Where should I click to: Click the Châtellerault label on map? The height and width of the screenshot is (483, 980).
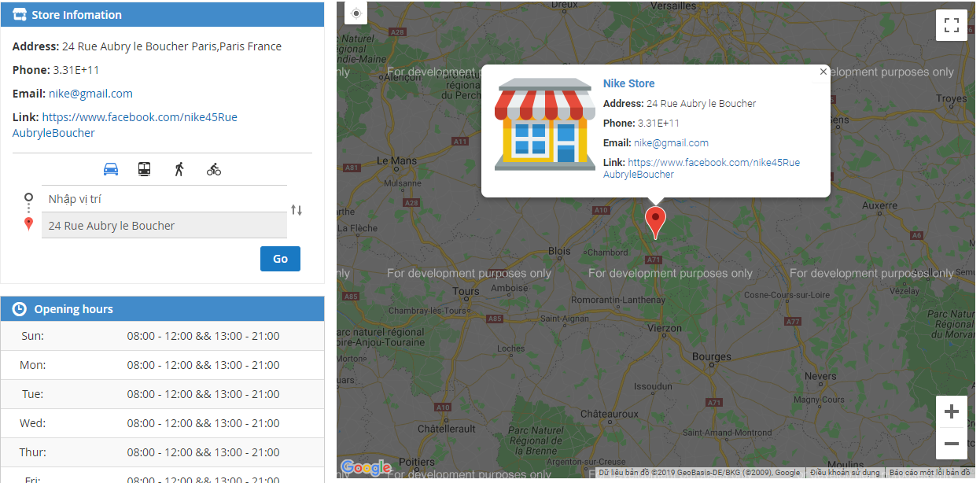click(446, 429)
